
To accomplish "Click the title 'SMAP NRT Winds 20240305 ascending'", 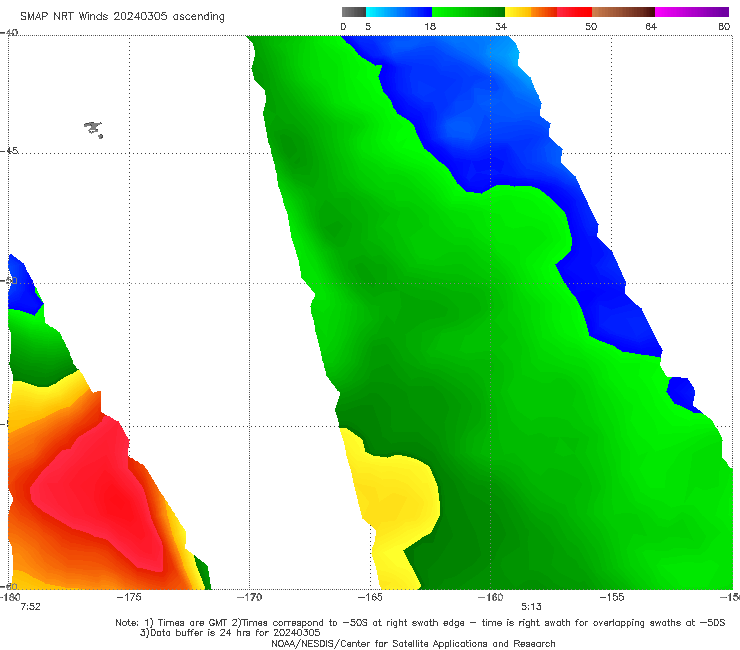I will click(x=122, y=16).
